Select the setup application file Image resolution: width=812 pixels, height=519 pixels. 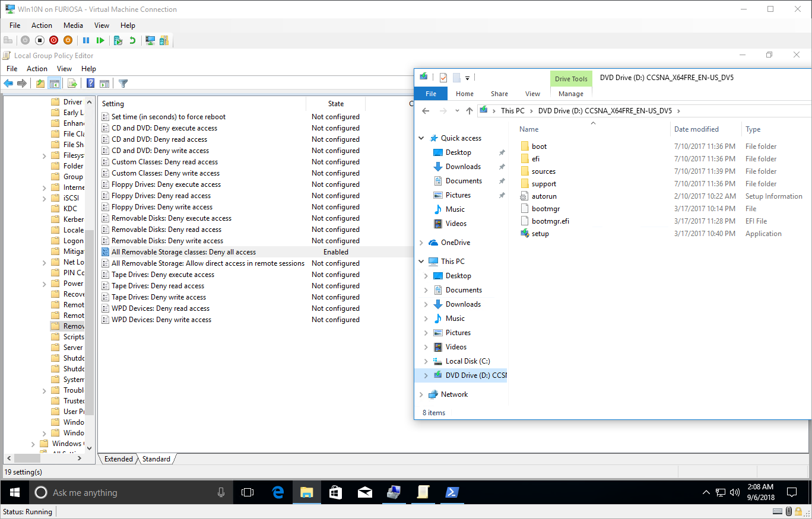540,234
